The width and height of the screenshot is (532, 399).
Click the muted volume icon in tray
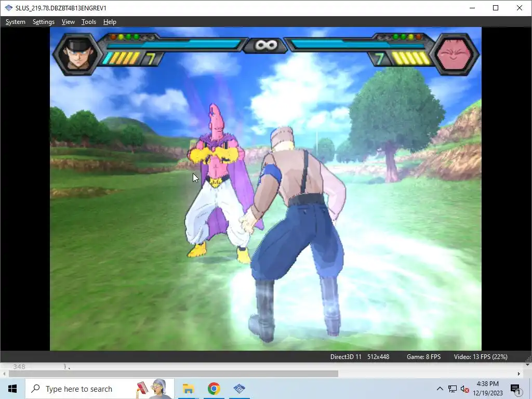click(x=465, y=389)
